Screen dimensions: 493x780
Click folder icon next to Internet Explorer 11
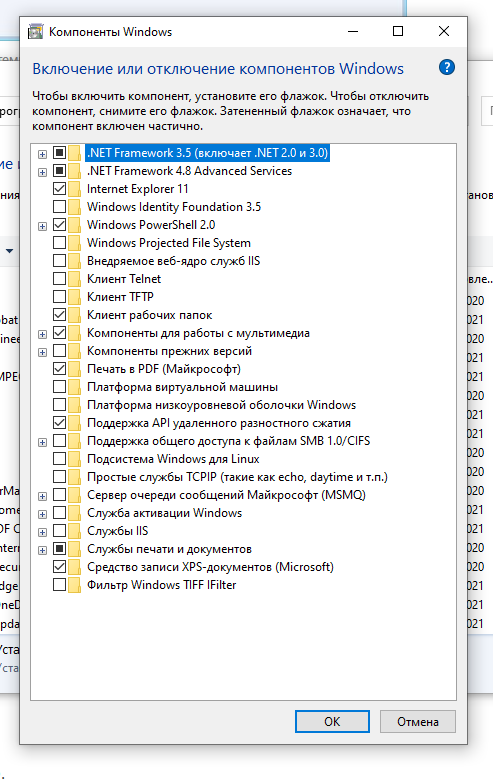75,189
